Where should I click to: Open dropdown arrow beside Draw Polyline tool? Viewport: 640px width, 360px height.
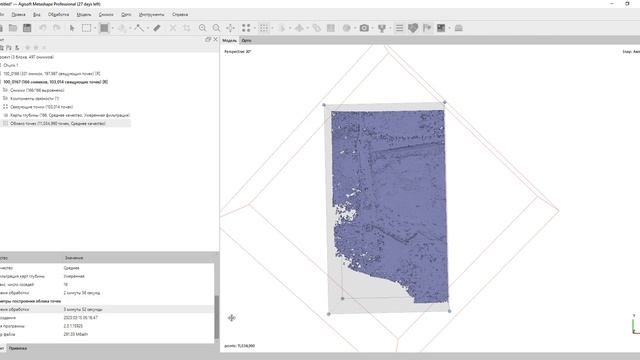point(148,28)
